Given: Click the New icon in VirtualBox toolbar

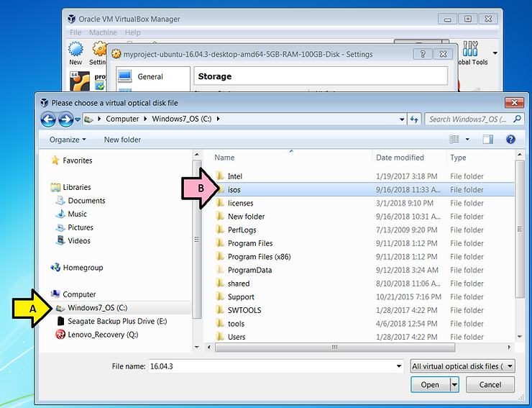Looking at the screenshot, I should pos(75,53).
